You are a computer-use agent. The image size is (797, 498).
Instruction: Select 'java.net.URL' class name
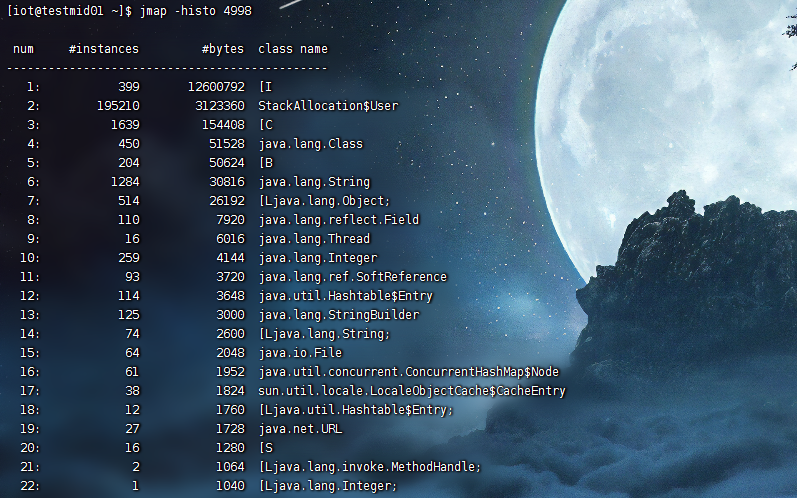click(300, 429)
